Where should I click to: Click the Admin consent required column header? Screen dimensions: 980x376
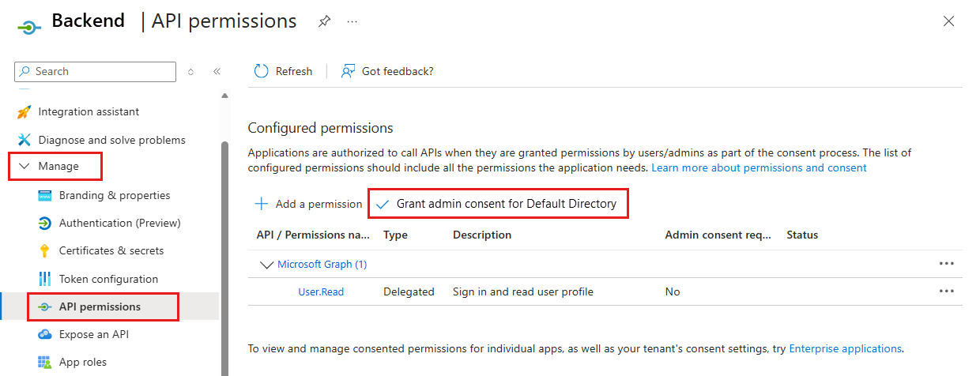click(718, 235)
